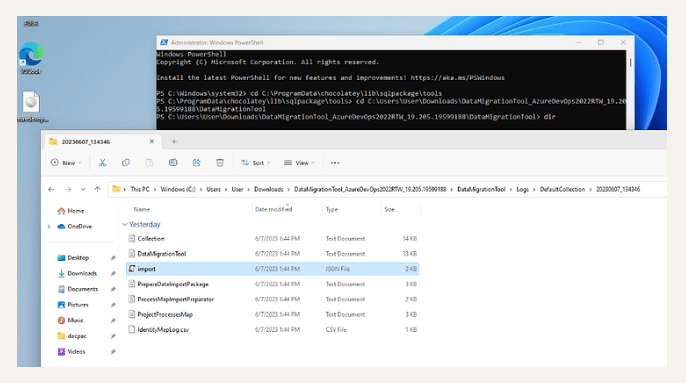Viewport: 686px width, 383px height.
Task: Unpin Desktop using its pin icon
Action: click(113, 258)
